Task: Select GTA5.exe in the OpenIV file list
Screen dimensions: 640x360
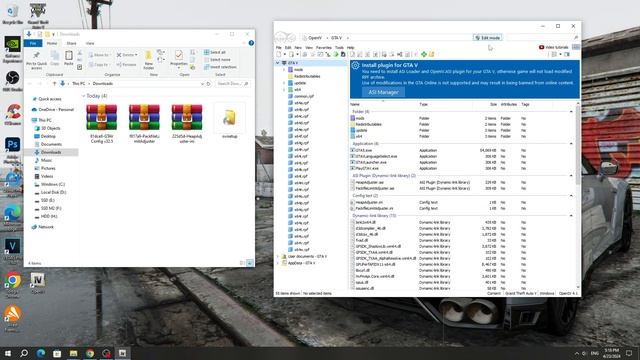Action: coord(364,150)
